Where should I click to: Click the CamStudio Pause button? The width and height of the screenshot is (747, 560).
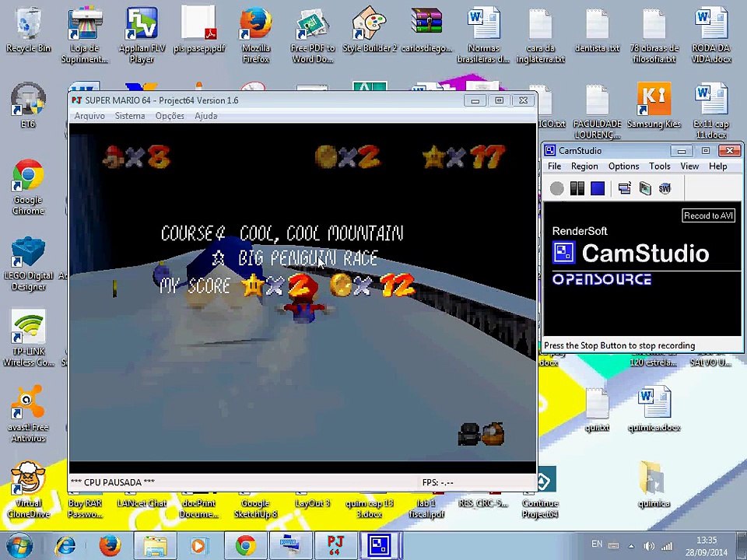coord(577,188)
